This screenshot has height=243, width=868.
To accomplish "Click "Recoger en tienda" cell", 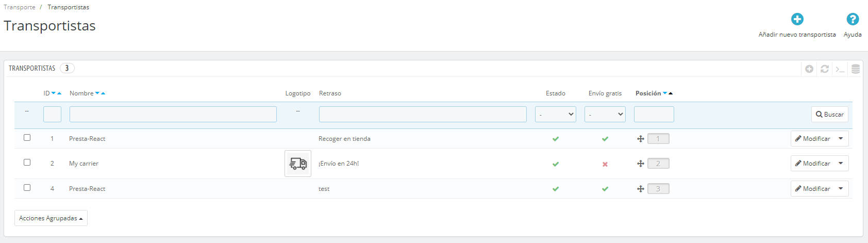I will point(344,139).
